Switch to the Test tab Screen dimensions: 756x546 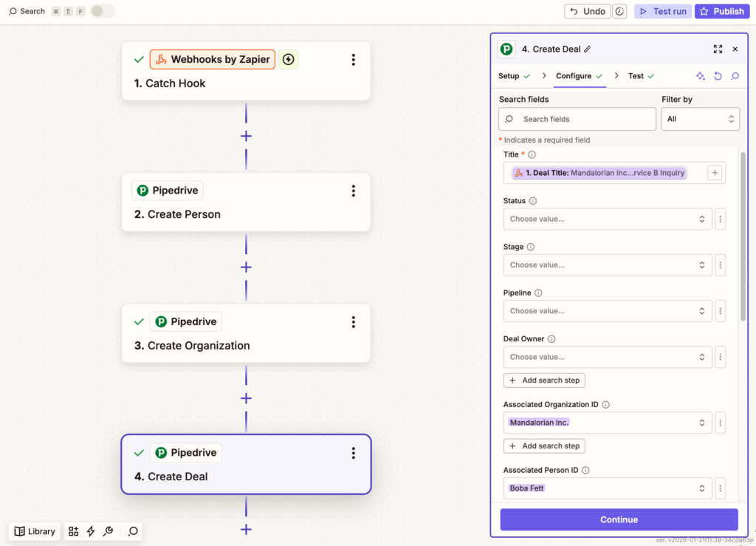(x=636, y=75)
